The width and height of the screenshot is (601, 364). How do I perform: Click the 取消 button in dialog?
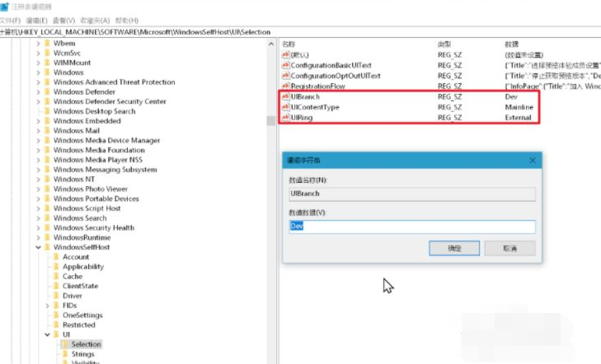(x=510, y=248)
